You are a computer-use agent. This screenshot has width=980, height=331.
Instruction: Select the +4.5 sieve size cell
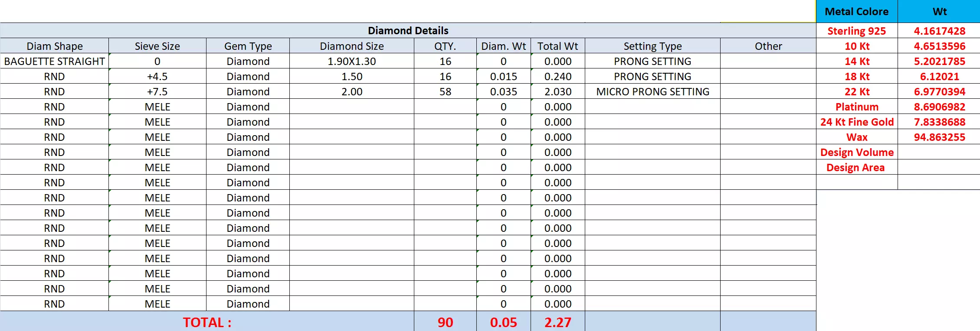(157, 76)
